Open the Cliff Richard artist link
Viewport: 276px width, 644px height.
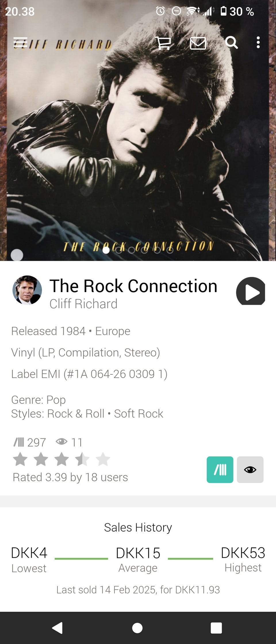[x=83, y=304]
